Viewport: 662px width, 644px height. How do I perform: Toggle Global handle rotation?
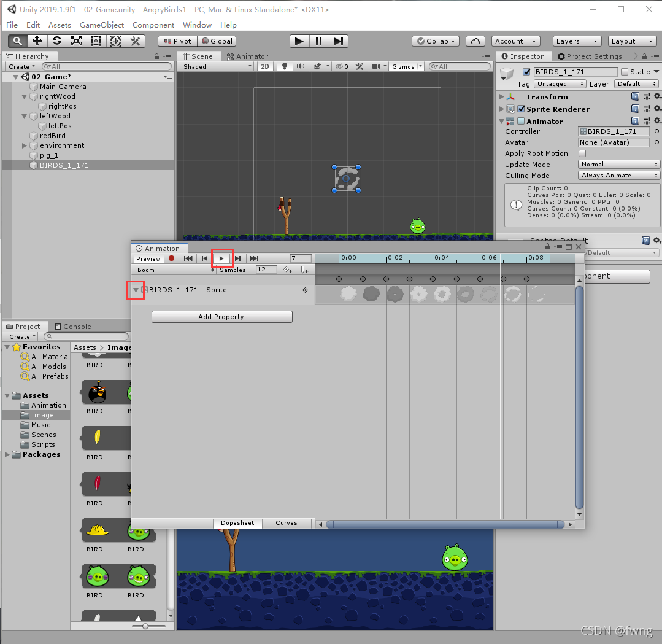pyautogui.click(x=217, y=41)
